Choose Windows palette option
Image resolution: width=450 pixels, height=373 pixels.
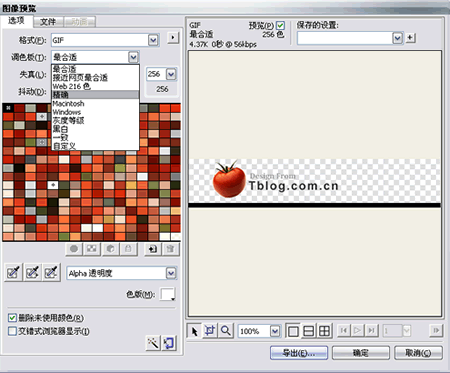(x=95, y=112)
